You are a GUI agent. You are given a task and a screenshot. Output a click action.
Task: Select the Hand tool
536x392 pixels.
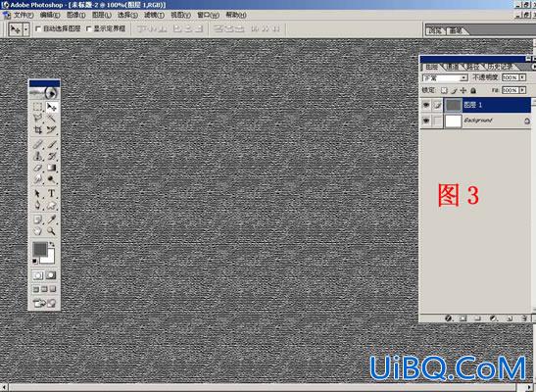[37, 231]
